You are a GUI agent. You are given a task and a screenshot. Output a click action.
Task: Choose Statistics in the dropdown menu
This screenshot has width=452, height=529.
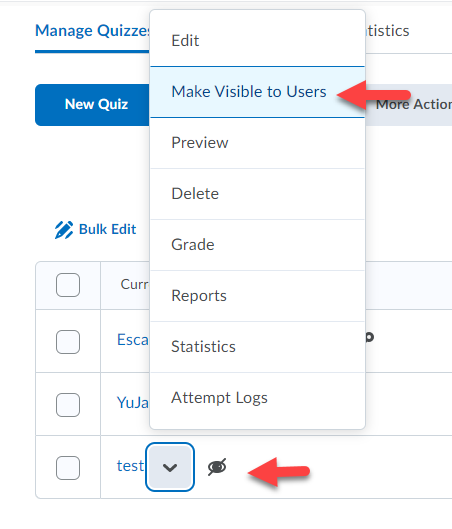257,347
